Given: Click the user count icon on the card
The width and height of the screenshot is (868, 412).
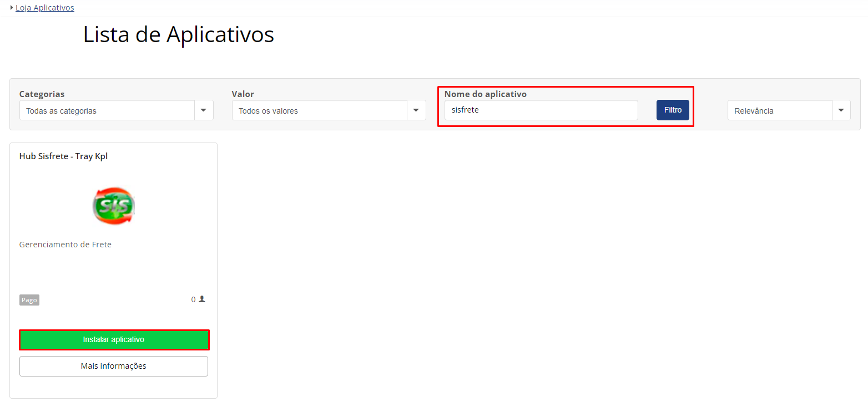Looking at the screenshot, I should click(202, 299).
